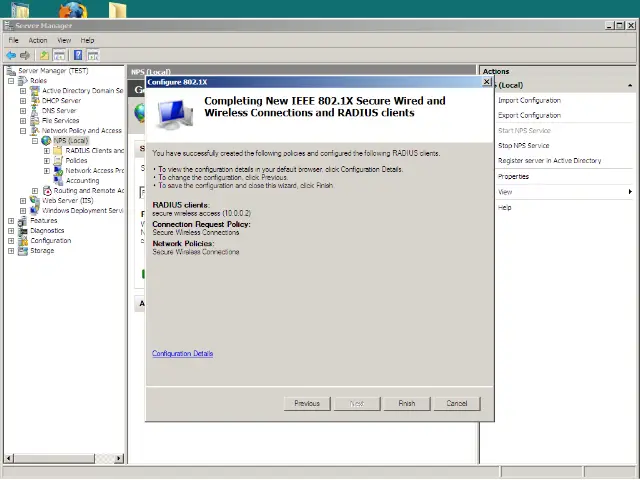640x480 pixels.
Task: Click the Routing and Remote Access icon
Action: pyautogui.click(x=47, y=191)
